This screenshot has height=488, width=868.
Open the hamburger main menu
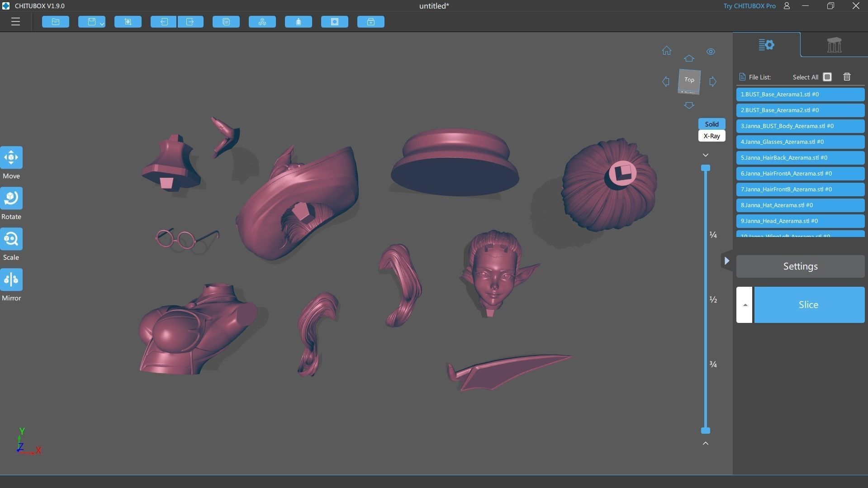(x=15, y=22)
